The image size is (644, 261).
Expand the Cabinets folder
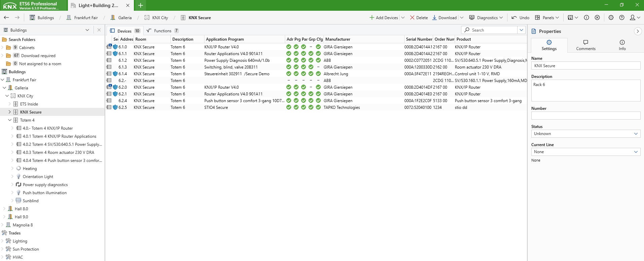click(2, 47)
